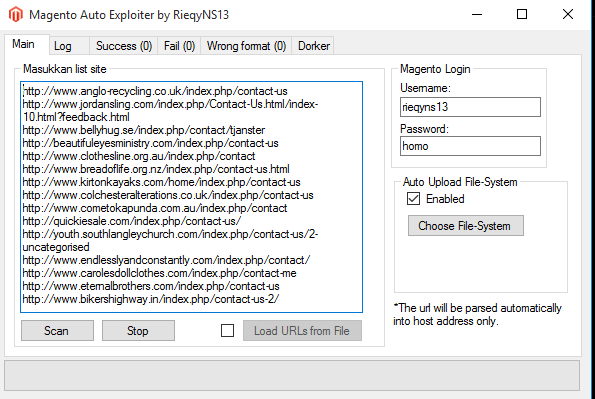Click the jordansling.com URL line
This screenshot has width=595, height=399.
(x=170, y=104)
